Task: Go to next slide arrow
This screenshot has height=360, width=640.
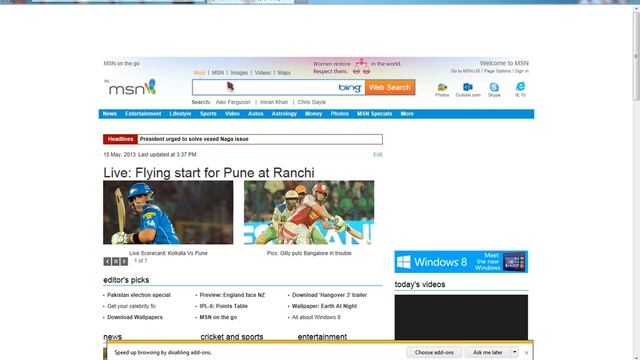Action: [124, 262]
